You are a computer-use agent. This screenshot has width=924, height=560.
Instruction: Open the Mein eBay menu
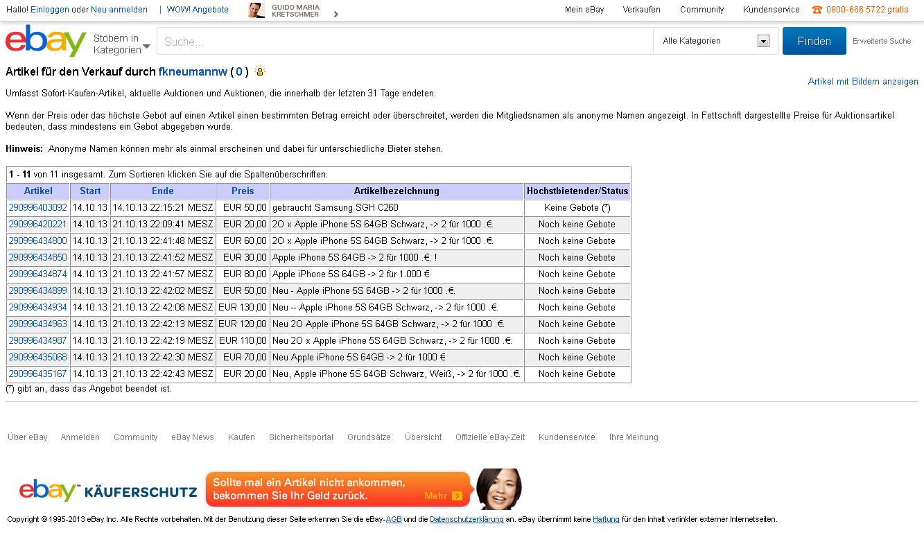click(584, 10)
